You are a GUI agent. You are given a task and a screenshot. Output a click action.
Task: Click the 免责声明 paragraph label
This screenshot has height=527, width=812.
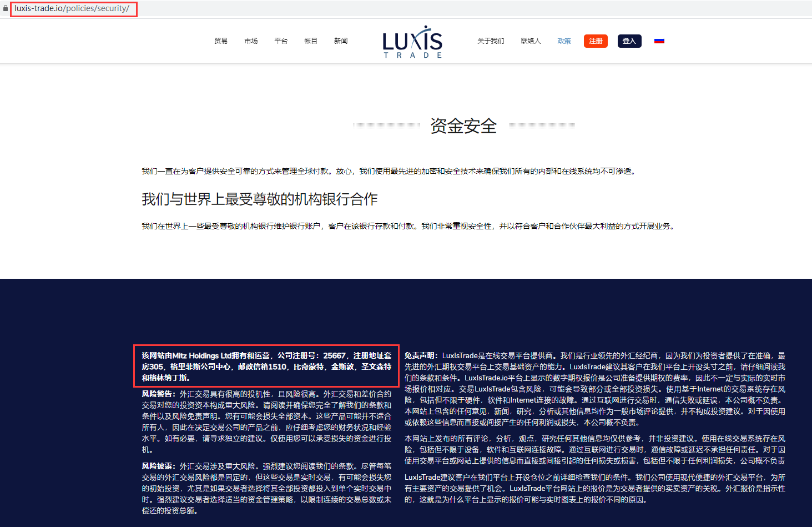tap(421, 356)
